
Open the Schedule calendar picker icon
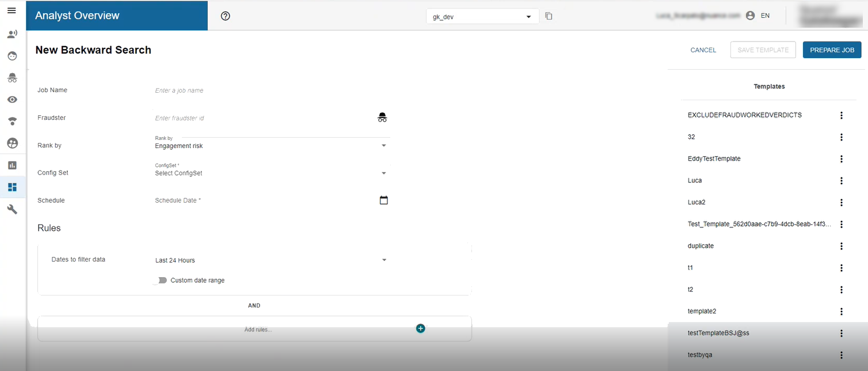pos(384,200)
